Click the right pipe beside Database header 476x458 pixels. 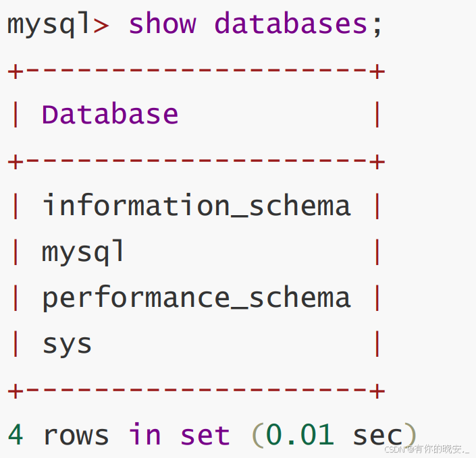[x=377, y=115]
